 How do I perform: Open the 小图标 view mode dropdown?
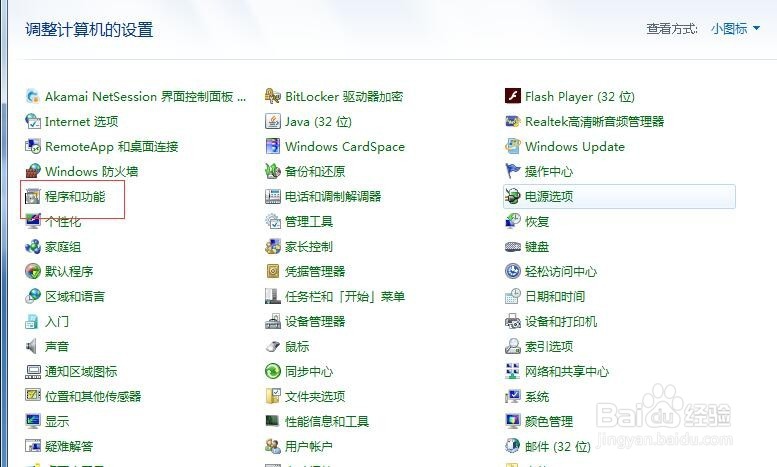[x=735, y=29]
